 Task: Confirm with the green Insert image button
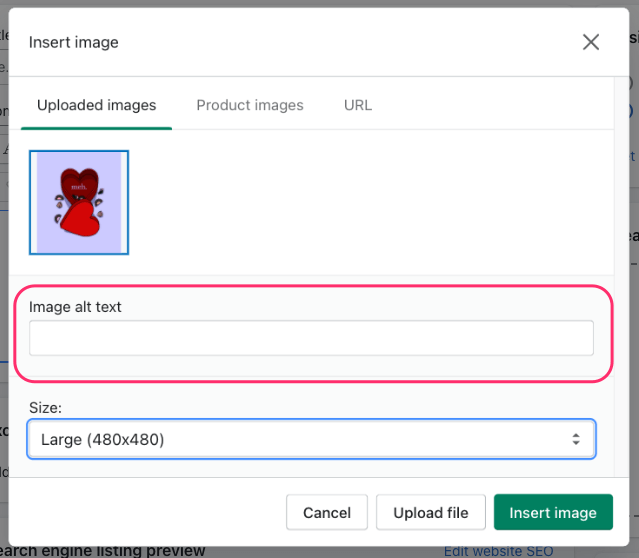pyautogui.click(x=553, y=513)
